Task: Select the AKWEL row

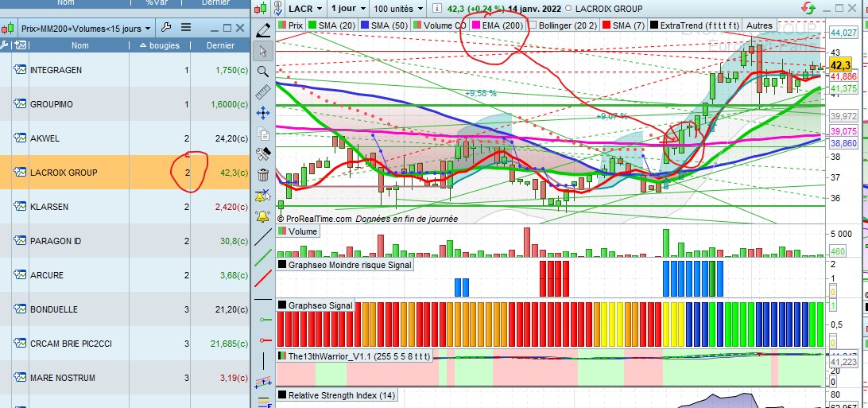Action: (125, 138)
